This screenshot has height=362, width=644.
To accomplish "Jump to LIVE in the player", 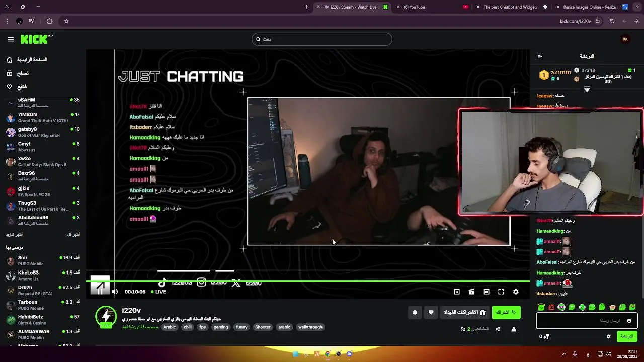I will (x=158, y=292).
